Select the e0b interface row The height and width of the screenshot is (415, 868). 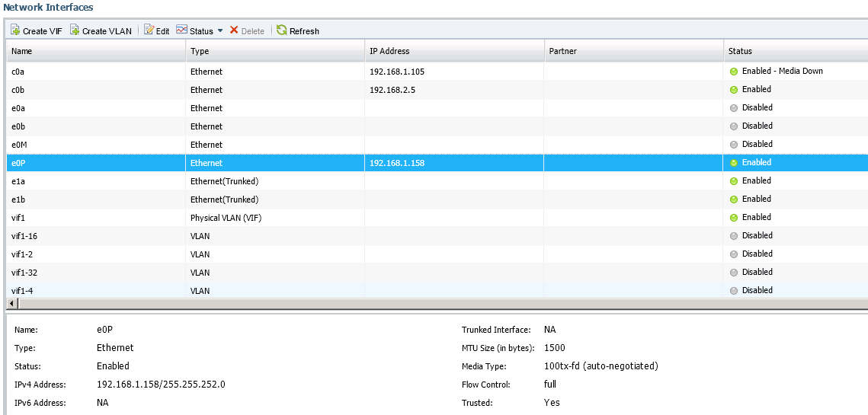tap(437, 126)
